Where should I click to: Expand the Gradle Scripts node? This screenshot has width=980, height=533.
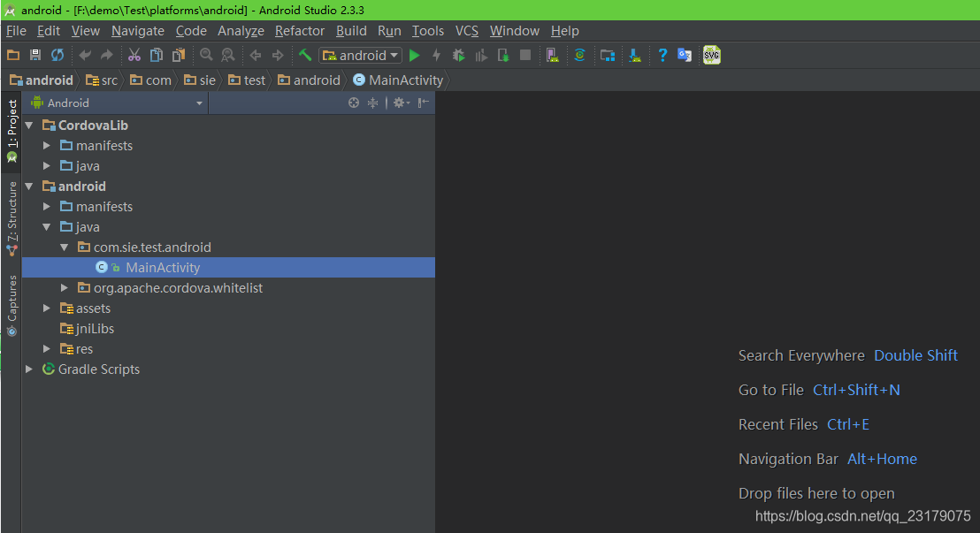(x=29, y=369)
